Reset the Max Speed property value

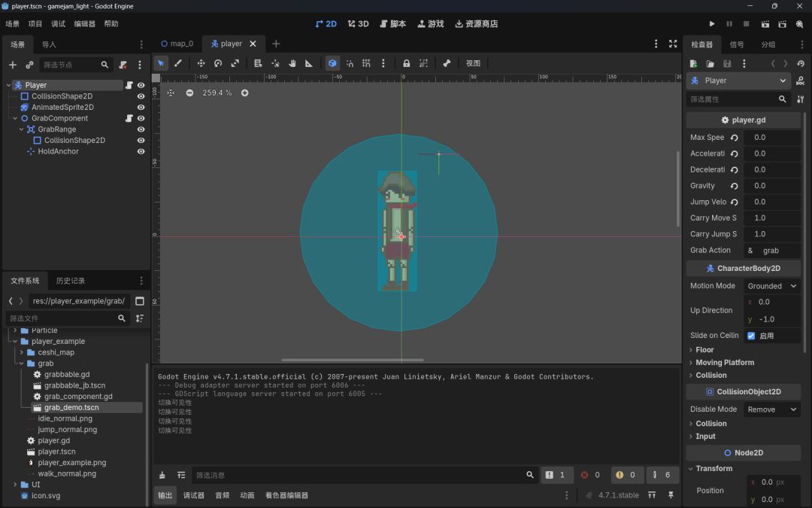[x=735, y=138]
